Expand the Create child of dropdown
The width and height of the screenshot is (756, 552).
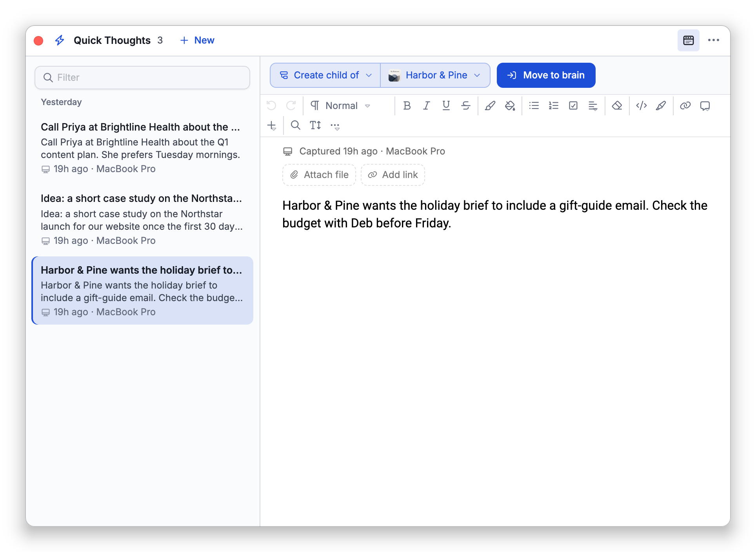[x=325, y=75]
